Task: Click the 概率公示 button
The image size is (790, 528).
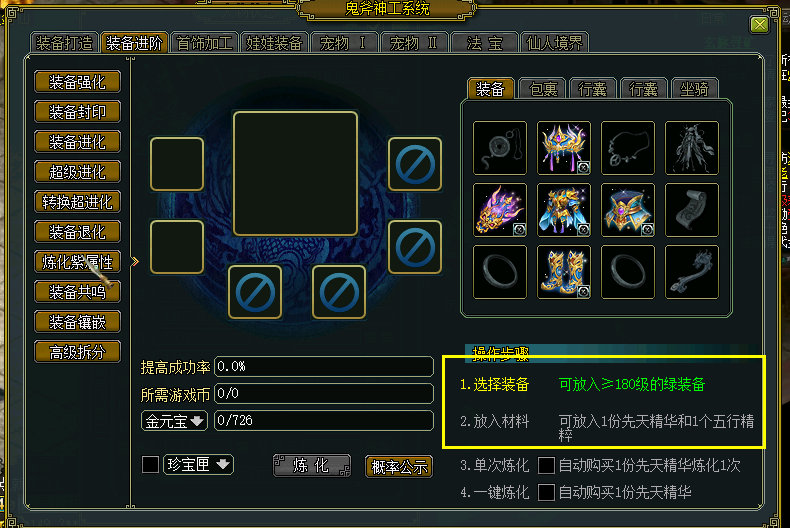Action: pyautogui.click(x=399, y=467)
